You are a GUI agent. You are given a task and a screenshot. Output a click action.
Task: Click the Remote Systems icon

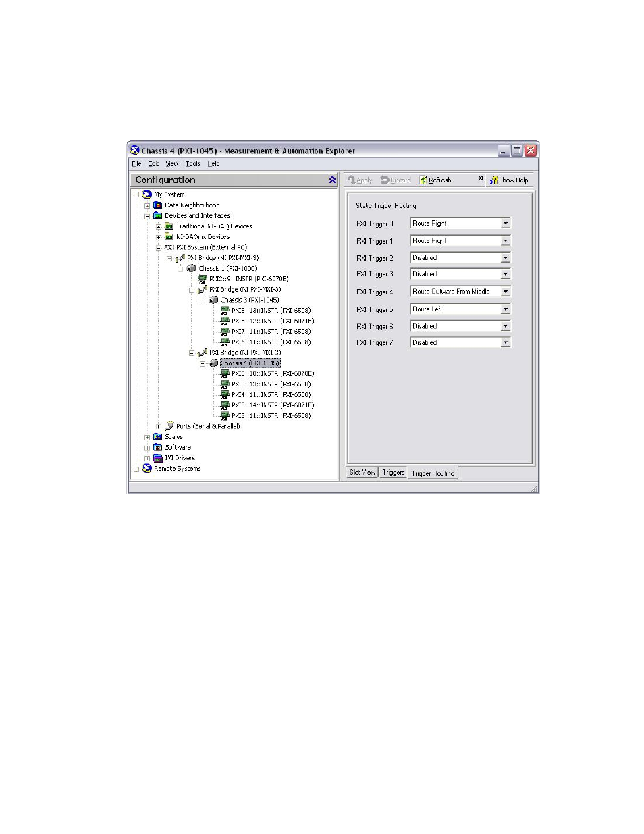(x=147, y=468)
